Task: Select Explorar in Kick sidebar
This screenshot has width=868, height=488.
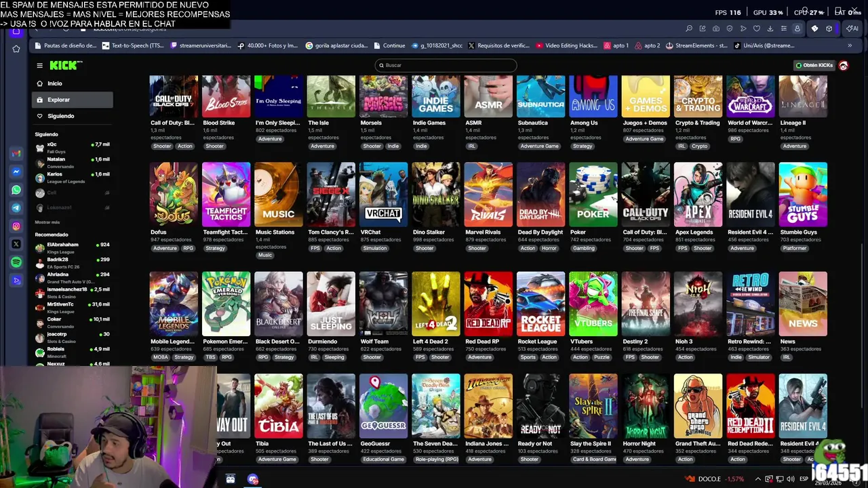Action: point(73,100)
